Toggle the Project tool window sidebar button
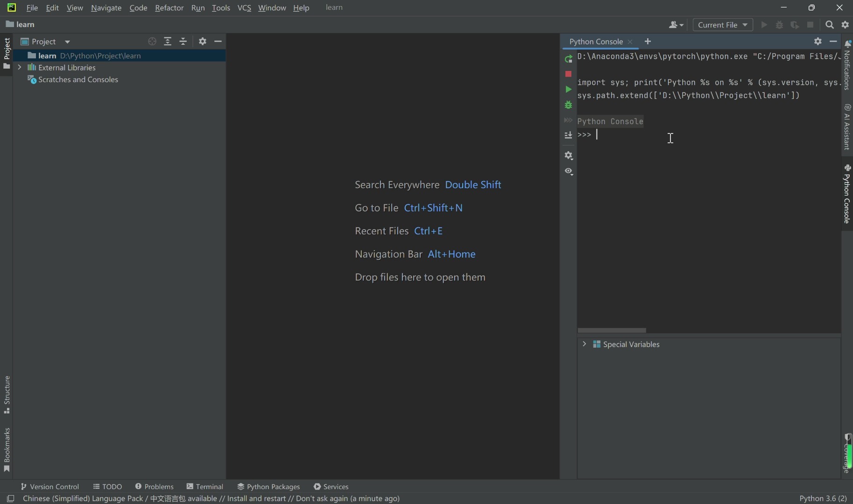853x504 pixels. click(x=7, y=52)
